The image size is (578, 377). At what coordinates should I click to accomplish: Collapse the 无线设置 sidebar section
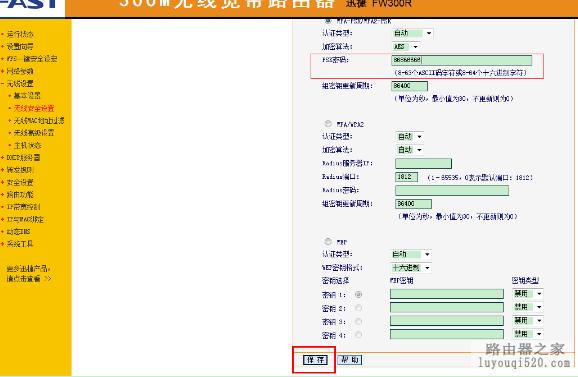click(x=20, y=83)
